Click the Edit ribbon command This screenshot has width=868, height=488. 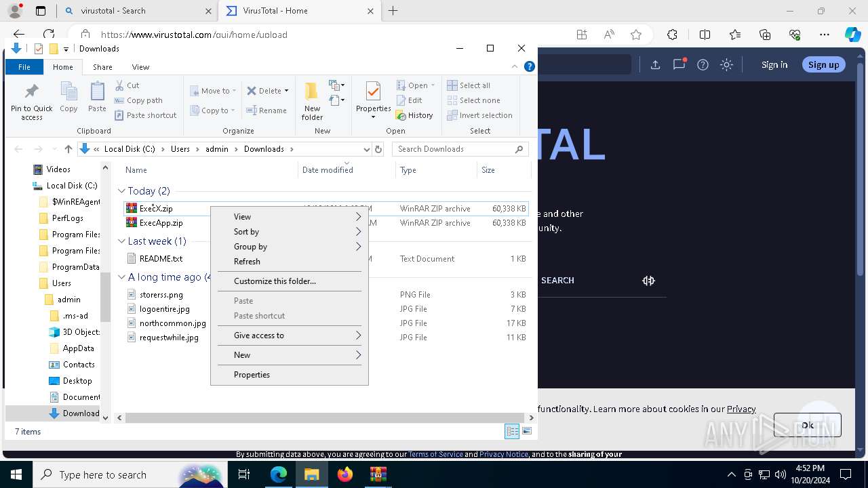click(x=409, y=100)
